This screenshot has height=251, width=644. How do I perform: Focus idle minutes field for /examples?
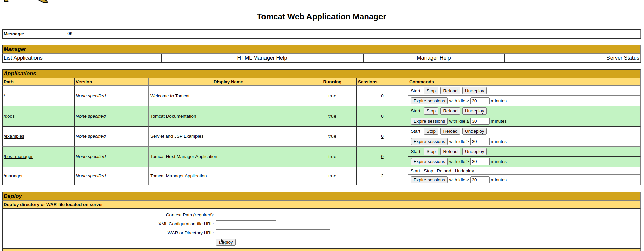tap(480, 142)
